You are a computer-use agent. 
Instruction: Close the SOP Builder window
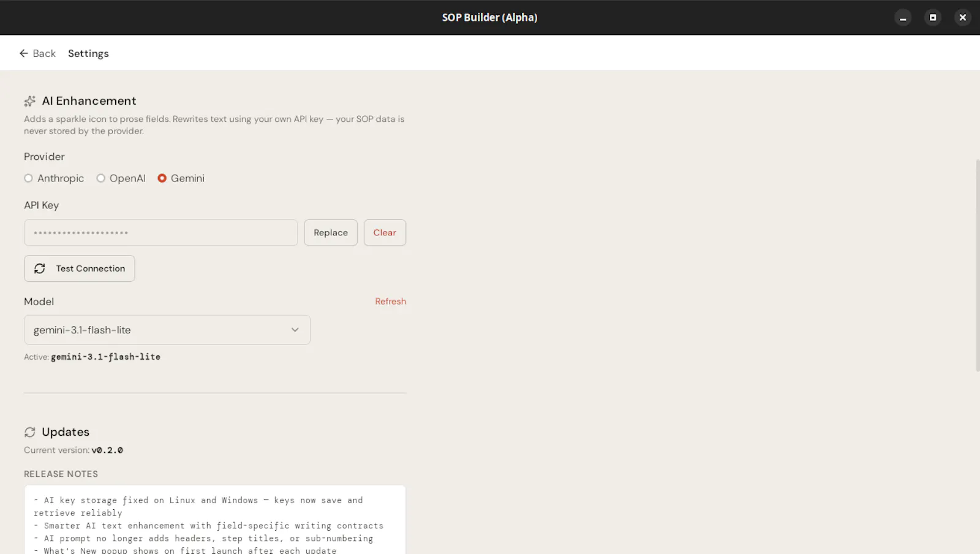(x=962, y=18)
